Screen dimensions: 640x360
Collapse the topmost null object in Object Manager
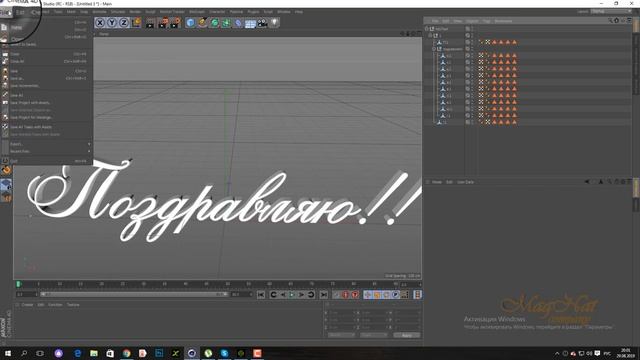click(x=427, y=29)
